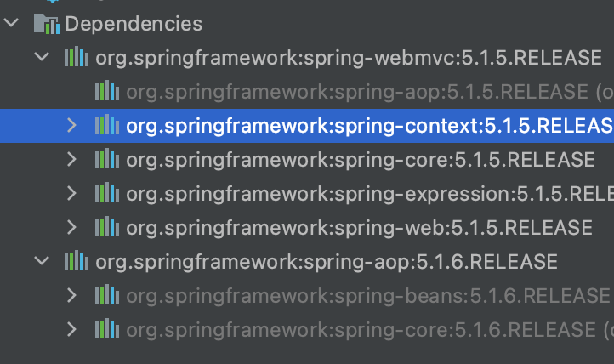Image resolution: width=614 pixels, height=364 pixels.
Task: Click the greyed spring-aop 5.1.5 library icon
Action: (106, 92)
